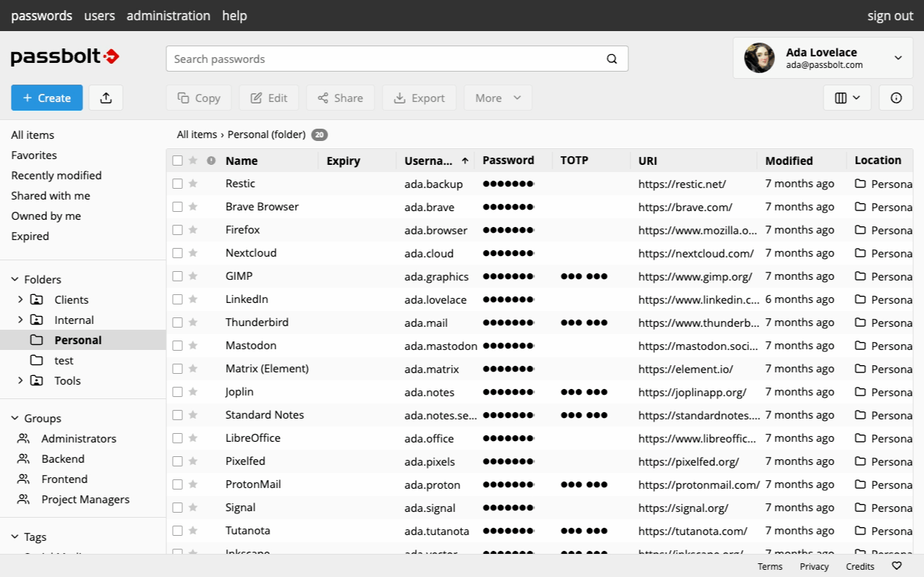
Task: Open the administration menu
Action: point(168,15)
